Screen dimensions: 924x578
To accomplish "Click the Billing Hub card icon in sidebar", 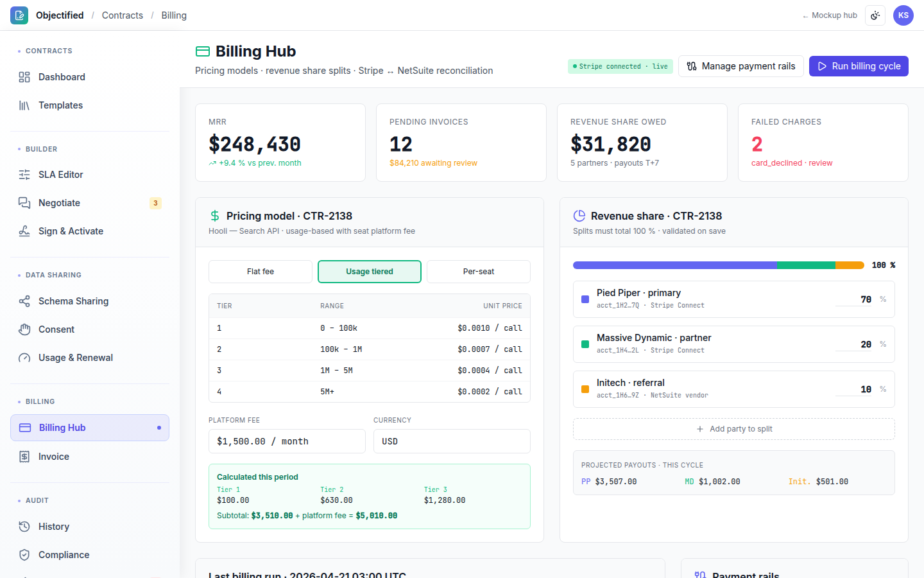I will coord(25,428).
